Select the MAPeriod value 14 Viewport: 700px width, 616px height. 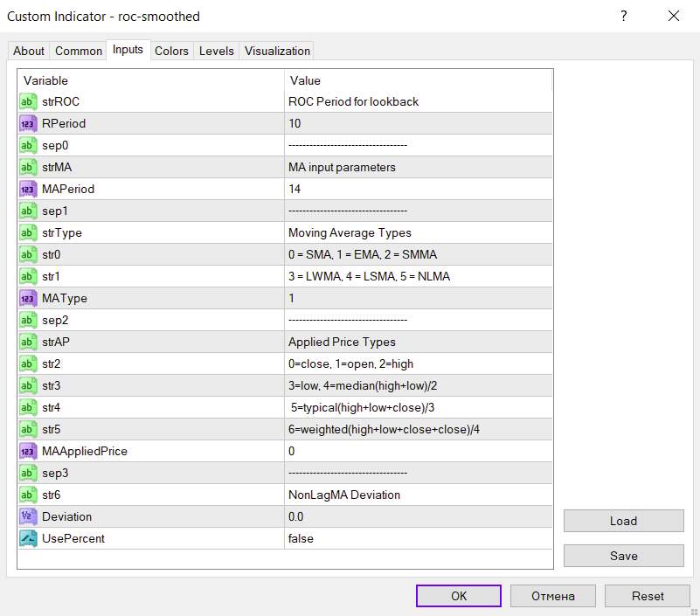(x=295, y=190)
